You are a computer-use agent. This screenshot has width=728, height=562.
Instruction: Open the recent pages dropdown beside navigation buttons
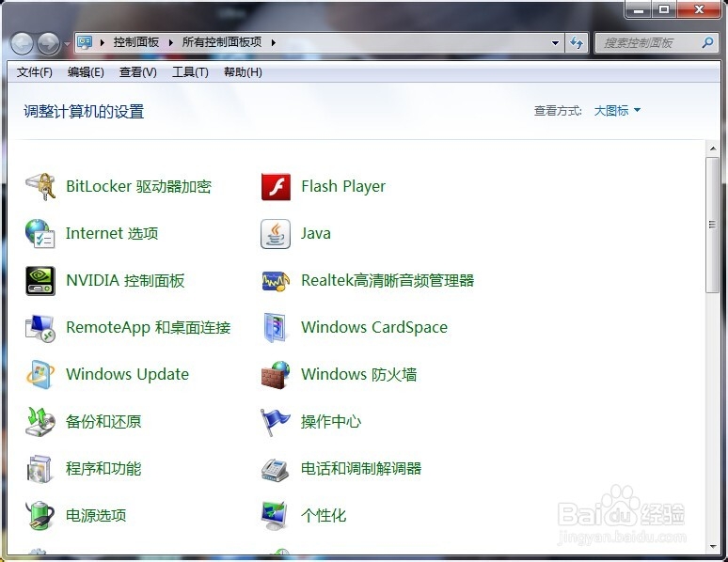tap(68, 44)
